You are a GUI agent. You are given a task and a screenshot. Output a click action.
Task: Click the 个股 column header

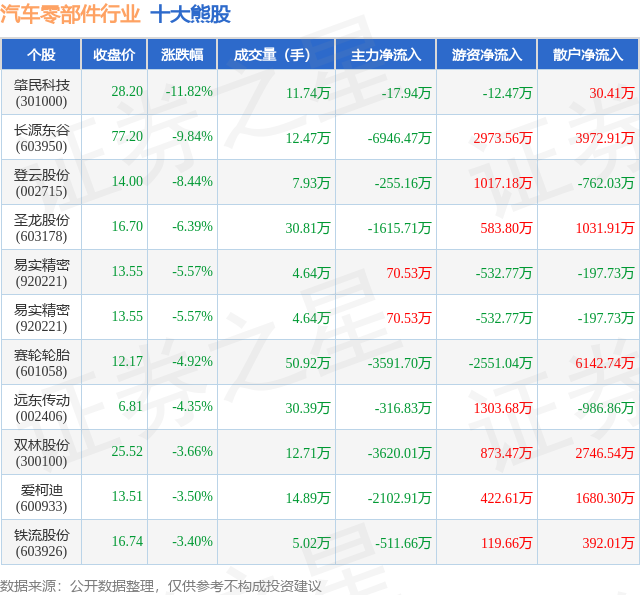click(x=41, y=55)
